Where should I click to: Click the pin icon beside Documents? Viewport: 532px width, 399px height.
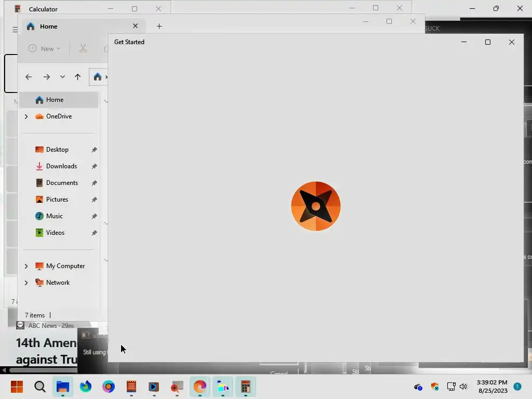pos(95,183)
